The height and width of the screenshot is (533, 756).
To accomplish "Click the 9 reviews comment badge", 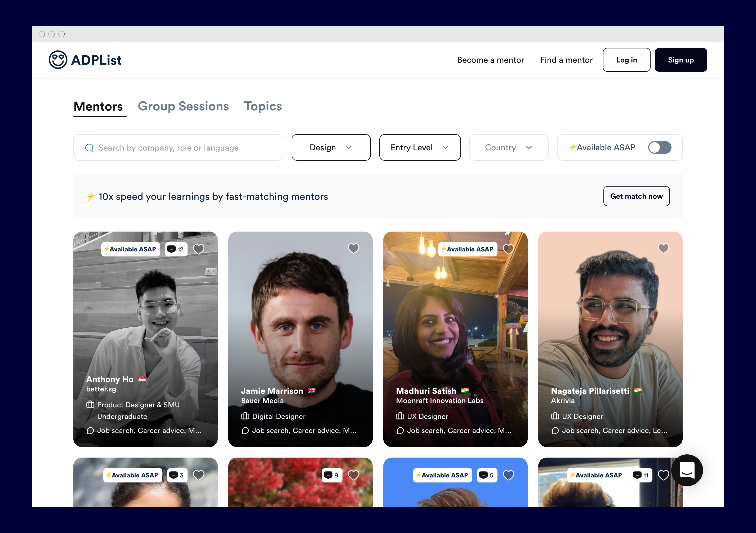I will [x=332, y=475].
